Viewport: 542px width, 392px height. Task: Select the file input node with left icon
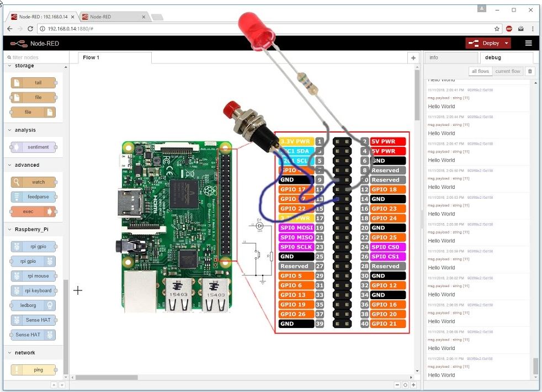coord(33,98)
